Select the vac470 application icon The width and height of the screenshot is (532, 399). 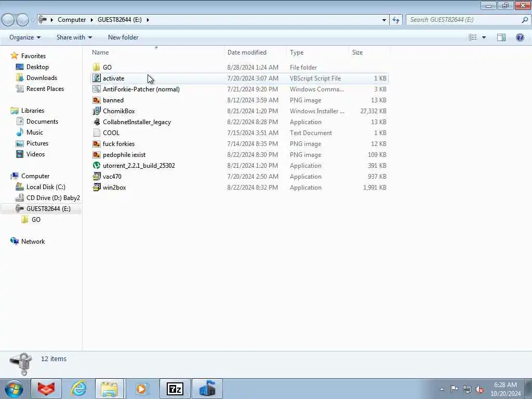click(x=96, y=177)
